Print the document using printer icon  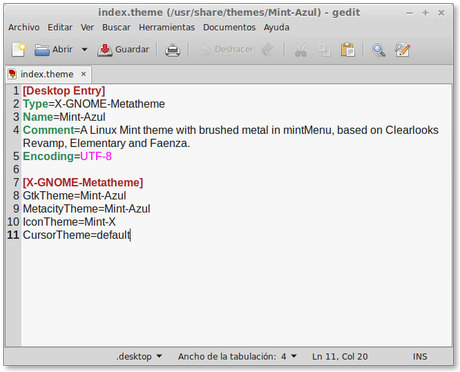click(x=173, y=50)
